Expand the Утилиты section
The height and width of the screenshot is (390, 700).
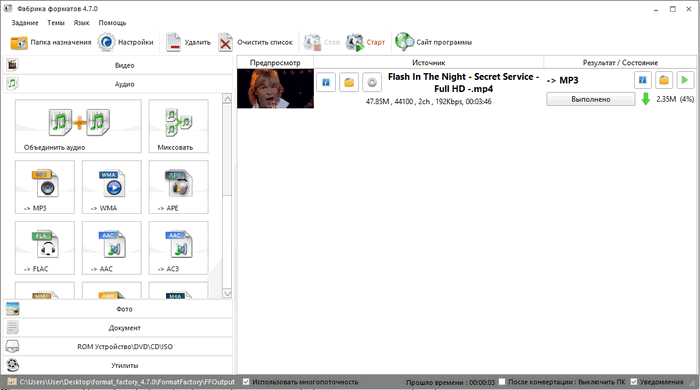pos(118,365)
